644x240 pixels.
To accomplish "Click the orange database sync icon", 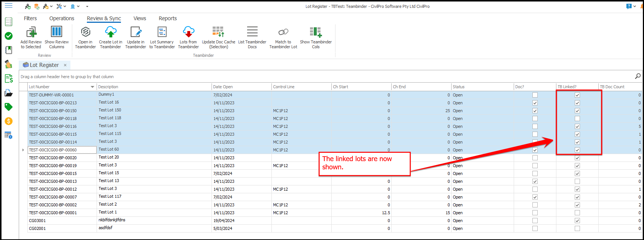I will coord(37,6).
